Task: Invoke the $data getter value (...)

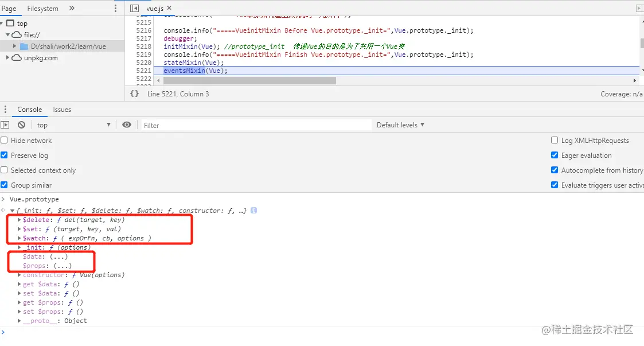Action: (x=58, y=256)
